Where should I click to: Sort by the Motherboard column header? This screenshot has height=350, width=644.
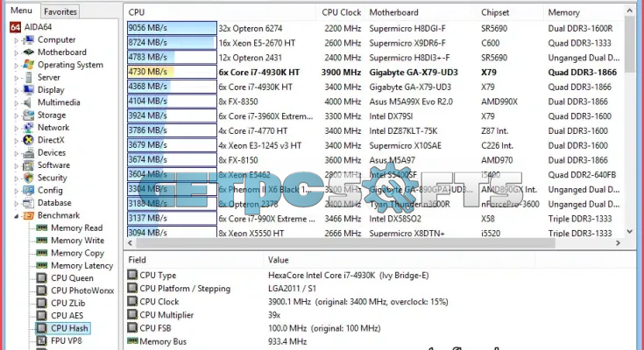coord(421,12)
